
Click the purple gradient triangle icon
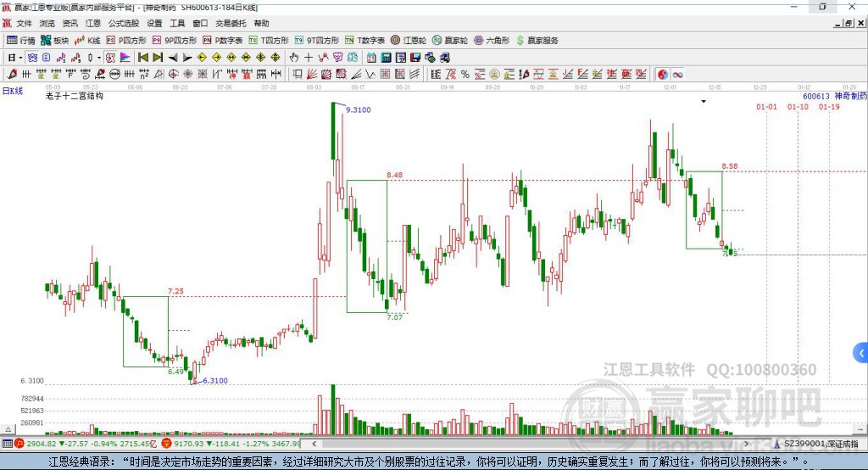click(x=125, y=58)
